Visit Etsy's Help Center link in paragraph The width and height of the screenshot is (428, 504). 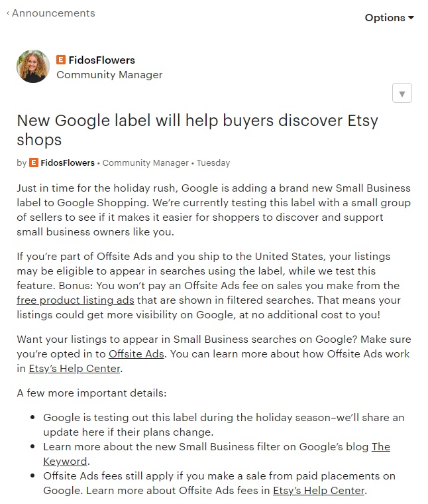(74, 369)
